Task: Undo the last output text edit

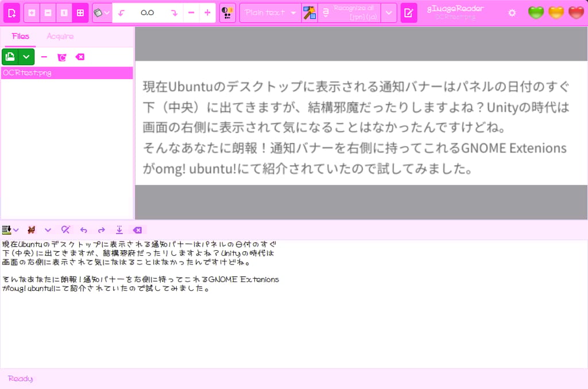Action: [x=83, y=229]
